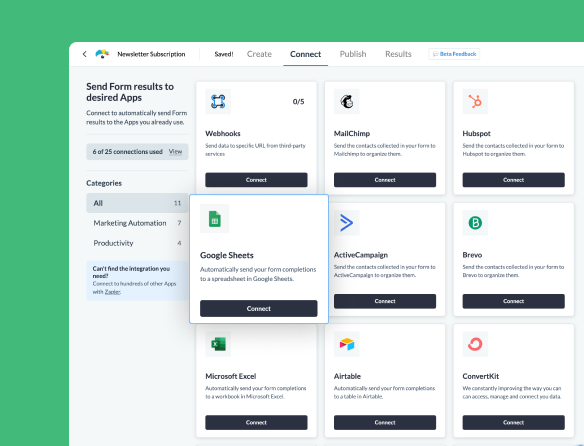The image size is (584, 446).
Task: Click the Microsoft Excel icon
Action: (x=218, y=344)
